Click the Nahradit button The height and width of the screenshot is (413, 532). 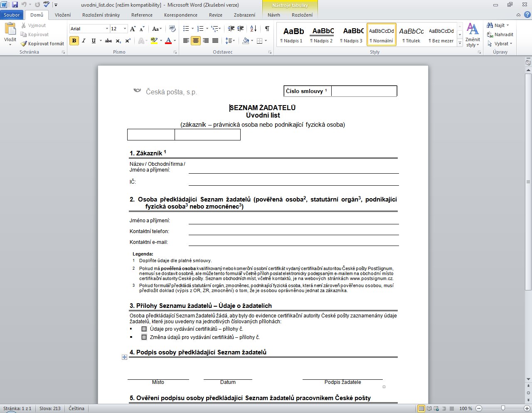click(500, 34)
